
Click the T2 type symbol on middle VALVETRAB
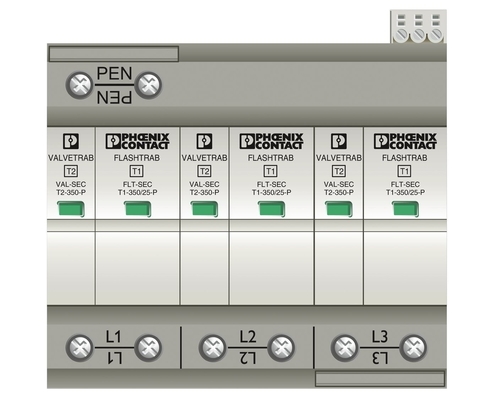(204, 171)
